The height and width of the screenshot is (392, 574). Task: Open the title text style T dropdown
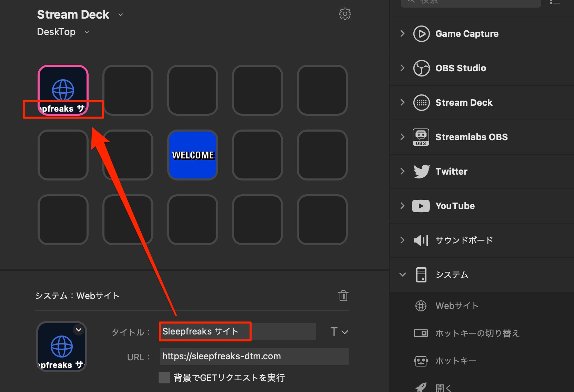pyautogui.click(x=339, y=332)
